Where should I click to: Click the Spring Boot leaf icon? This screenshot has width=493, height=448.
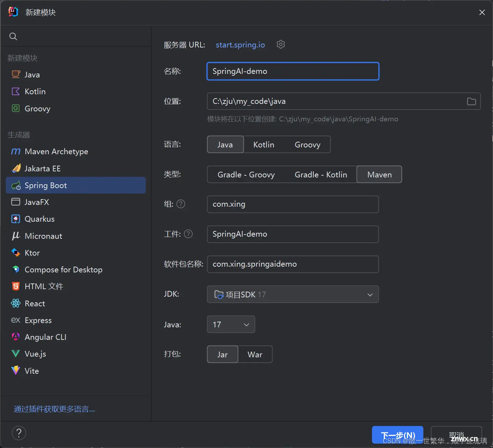[16, 185]
